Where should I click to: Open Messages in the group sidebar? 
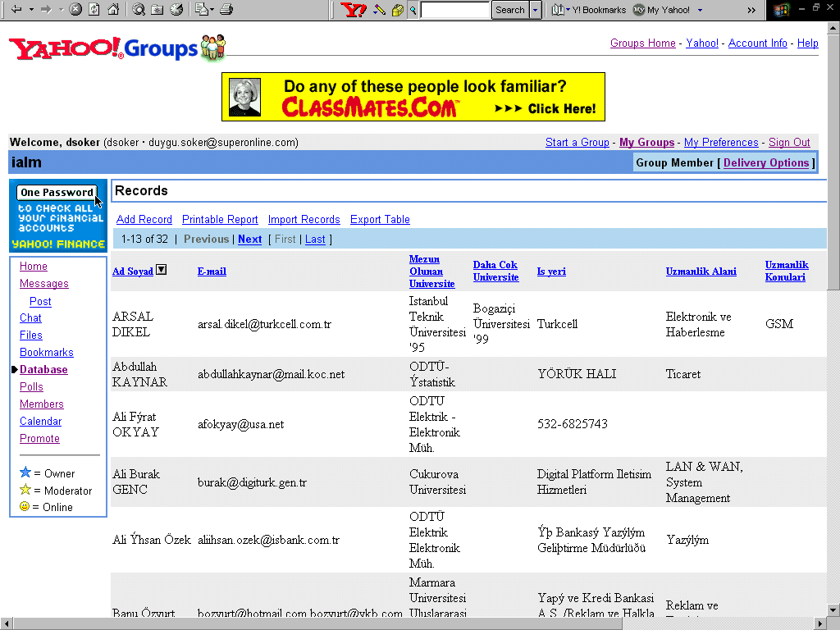click(44, 283)
